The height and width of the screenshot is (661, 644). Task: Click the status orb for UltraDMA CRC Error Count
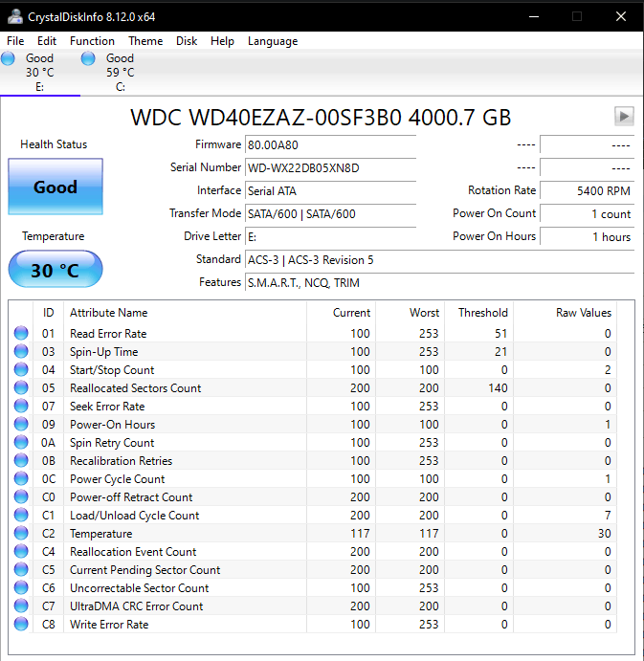click(x=21, y=606)
